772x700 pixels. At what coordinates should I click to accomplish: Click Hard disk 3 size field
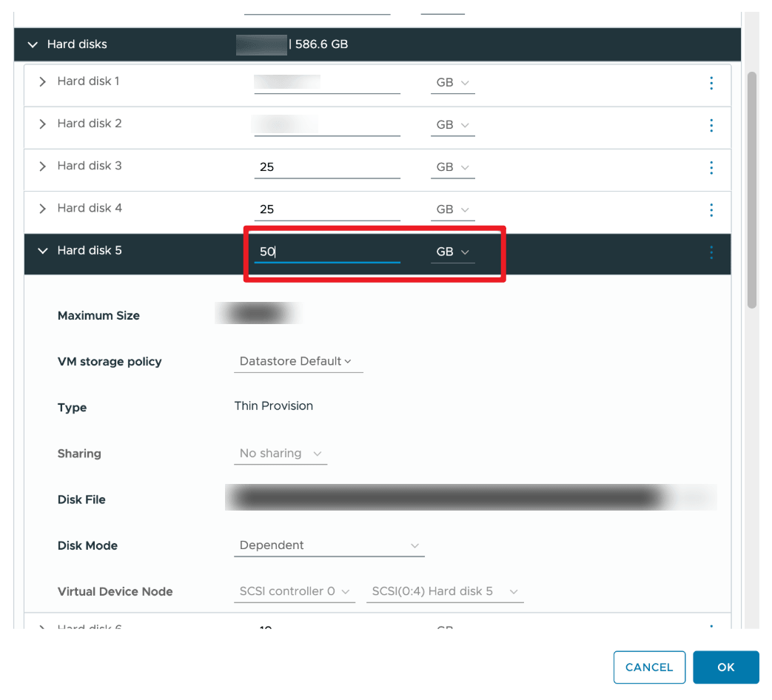tap(327, 167)
